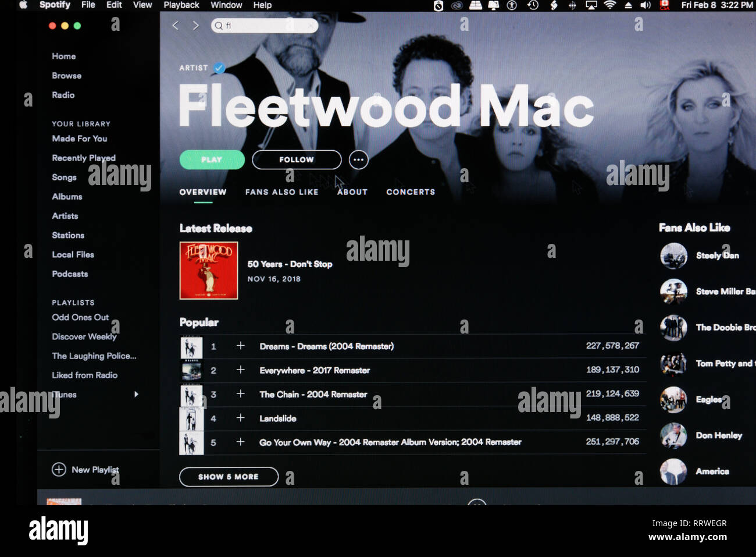Click the search field
This screenshot has height=557, width=756.
click(x=265, y=26)
